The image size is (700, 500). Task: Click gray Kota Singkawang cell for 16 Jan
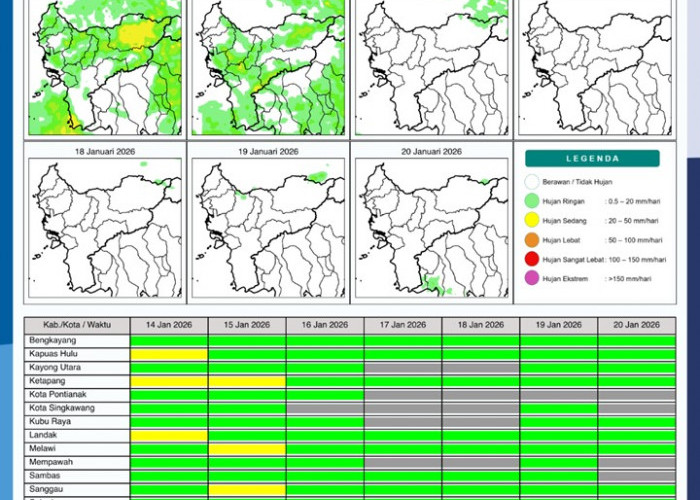(325, 409)
